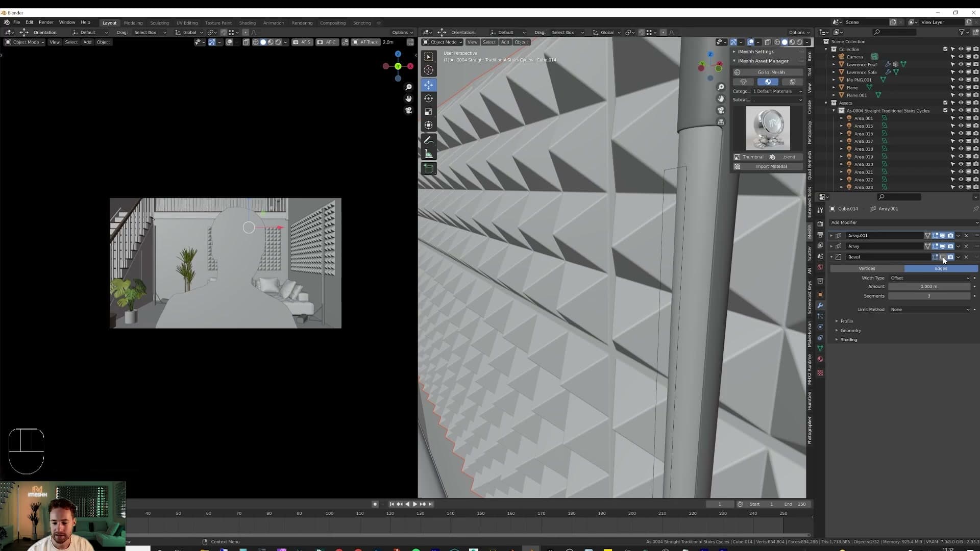This screenshot has width=980, height=551.
Task: Toggle Assets collection exclude checkbox
Action: 945,103
